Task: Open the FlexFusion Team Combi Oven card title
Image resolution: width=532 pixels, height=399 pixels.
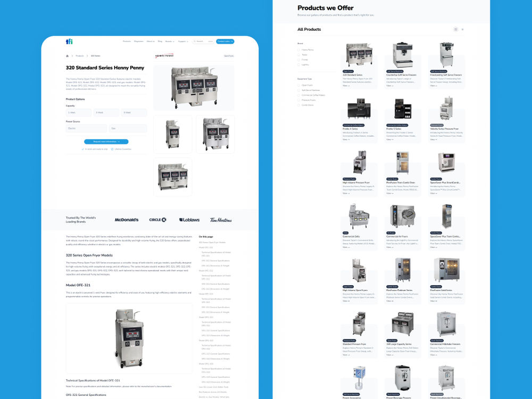Action: [x=401, y=182]
